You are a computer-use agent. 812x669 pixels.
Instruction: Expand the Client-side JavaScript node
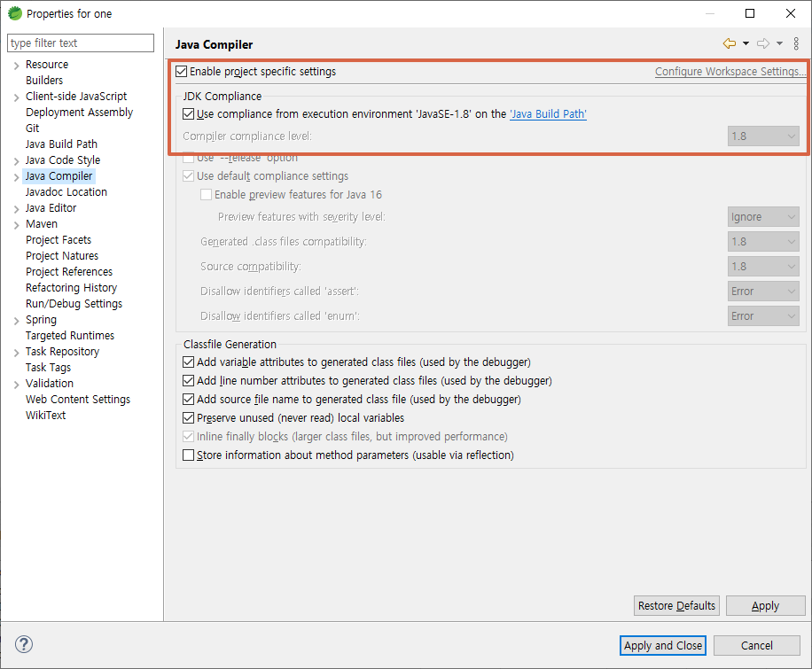[x=16, y=97]
